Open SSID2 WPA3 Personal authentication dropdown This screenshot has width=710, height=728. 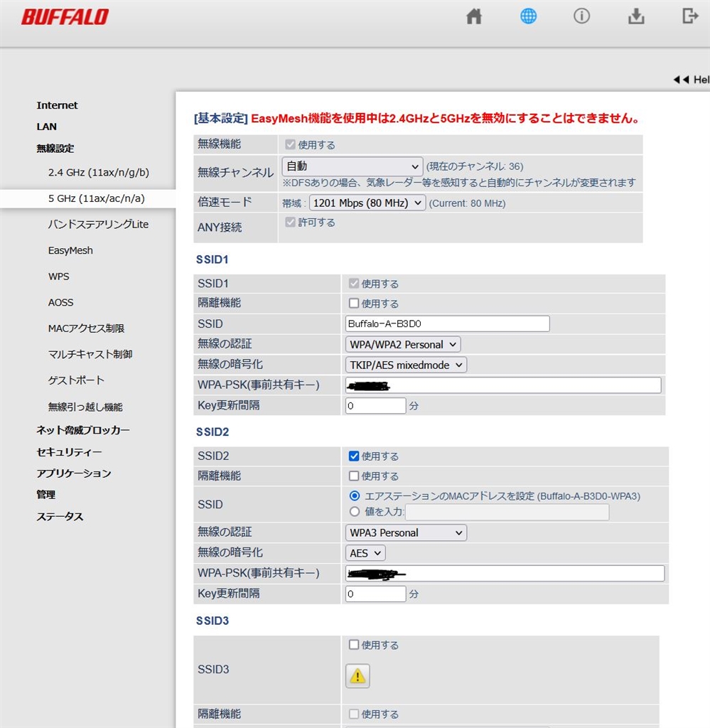406,532
